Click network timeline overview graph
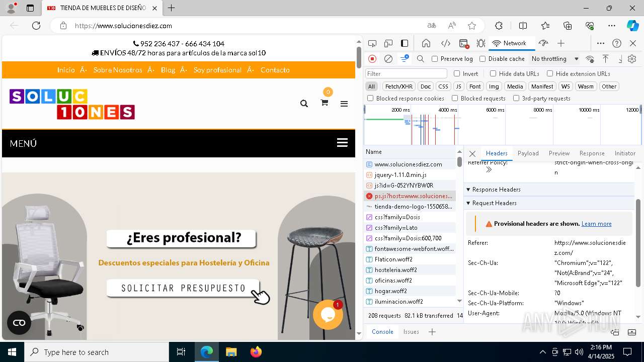The image size is (644, 362). click(502, 125)
